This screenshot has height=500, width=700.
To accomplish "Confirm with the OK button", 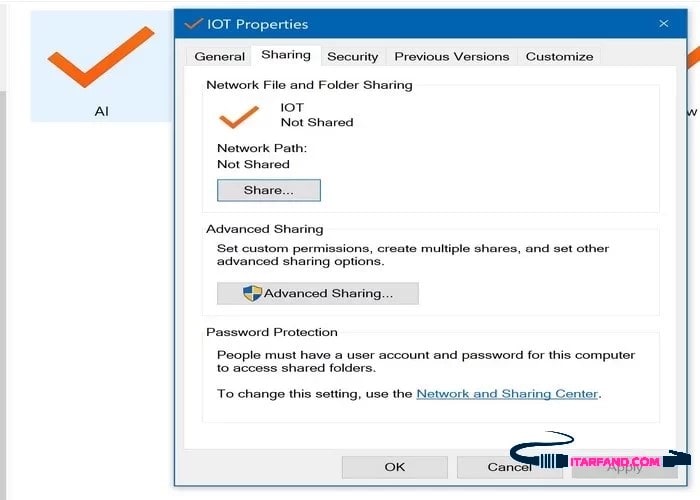I will (394, 466).
